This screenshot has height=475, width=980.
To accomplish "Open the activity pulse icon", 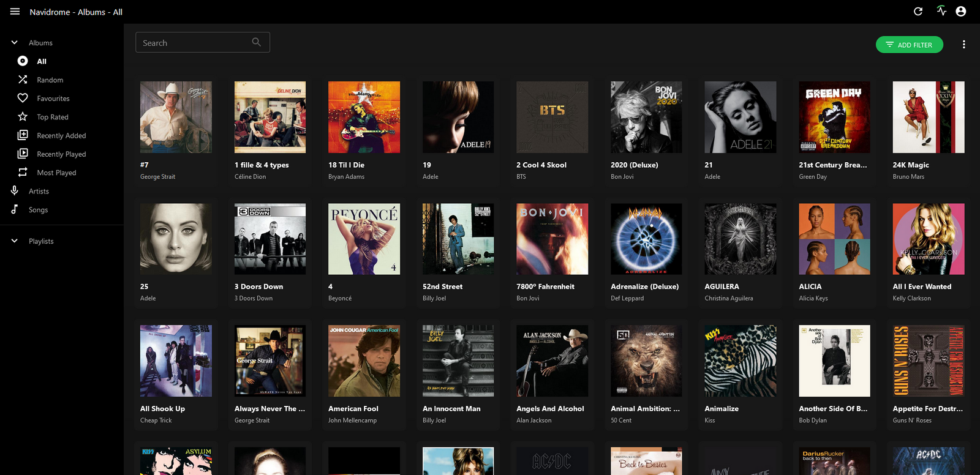I will pyautogui.click(x=941, y=11).
